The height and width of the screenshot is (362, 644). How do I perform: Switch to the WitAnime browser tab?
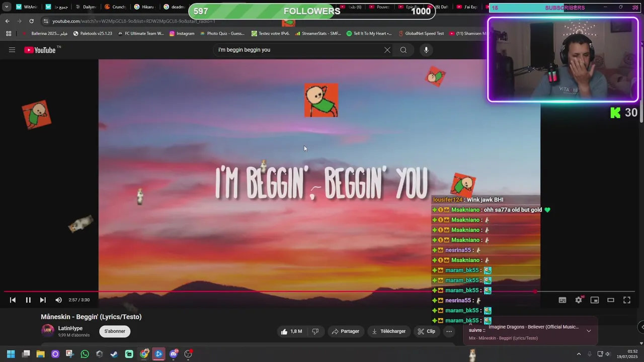[26, 7]
